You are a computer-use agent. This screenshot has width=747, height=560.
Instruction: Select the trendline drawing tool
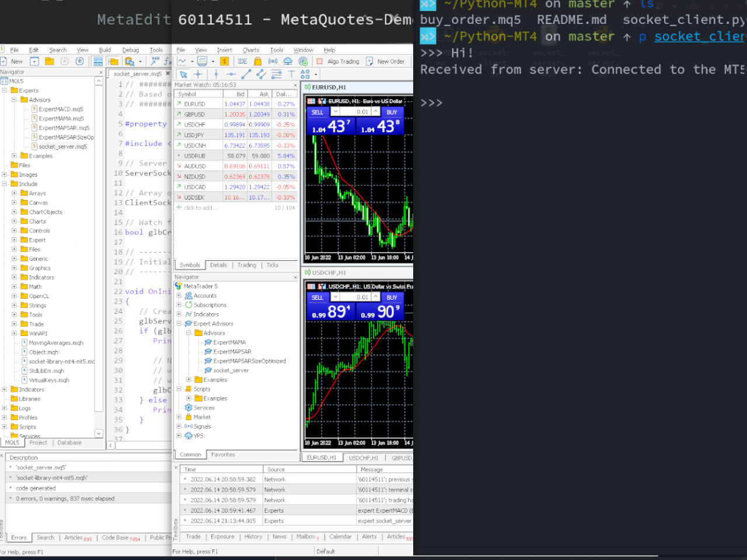246,75
